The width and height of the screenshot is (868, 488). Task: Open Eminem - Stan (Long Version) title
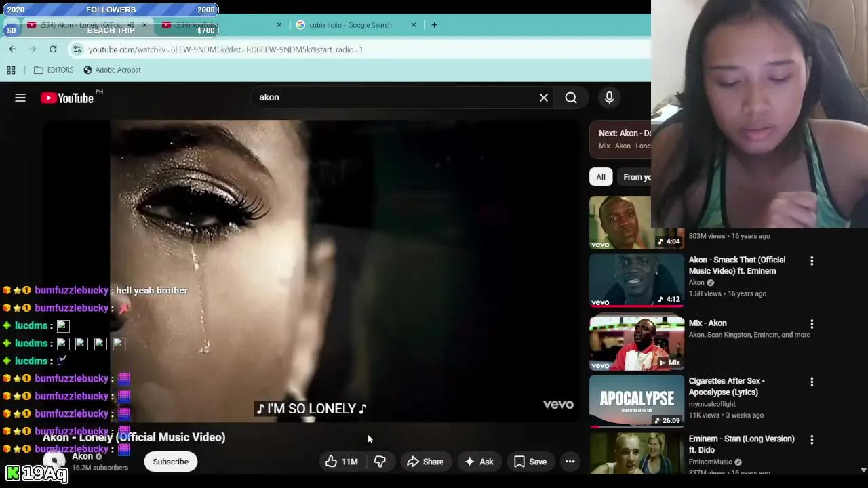click(741, 445)
